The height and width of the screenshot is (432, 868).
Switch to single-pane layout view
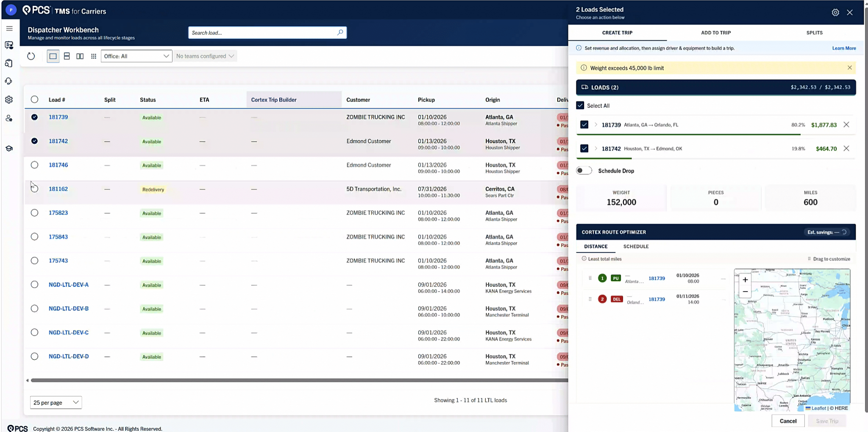click(53, 56)
